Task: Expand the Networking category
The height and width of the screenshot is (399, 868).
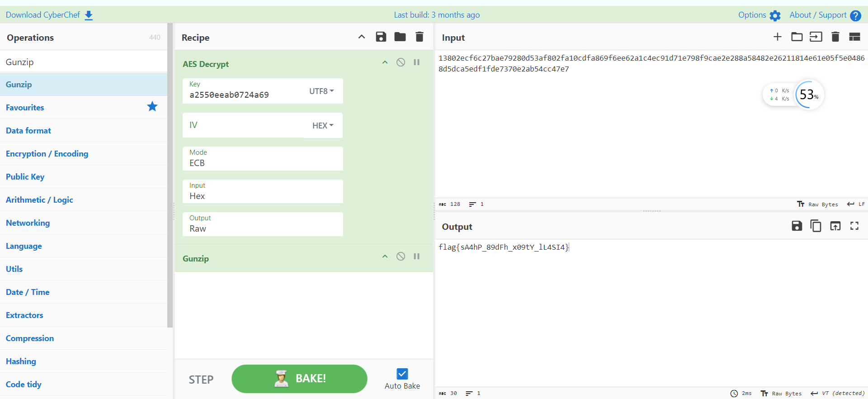Action: tap(84, 223)
